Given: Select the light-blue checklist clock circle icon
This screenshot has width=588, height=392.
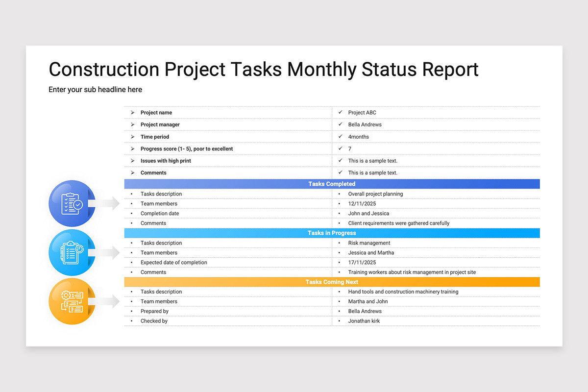Looking at the screenshot, I should pos(72,252).
